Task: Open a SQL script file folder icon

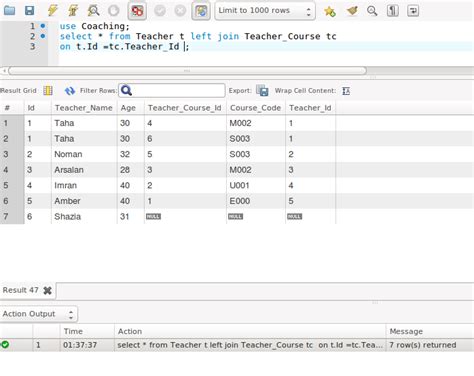Action: [9, 10]
